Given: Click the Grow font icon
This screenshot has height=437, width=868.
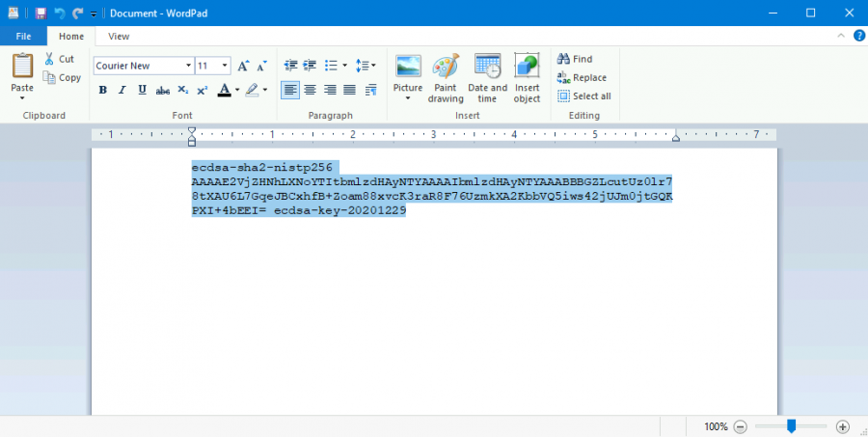Looking at the screenshot, I should click(x=243, y=66).
